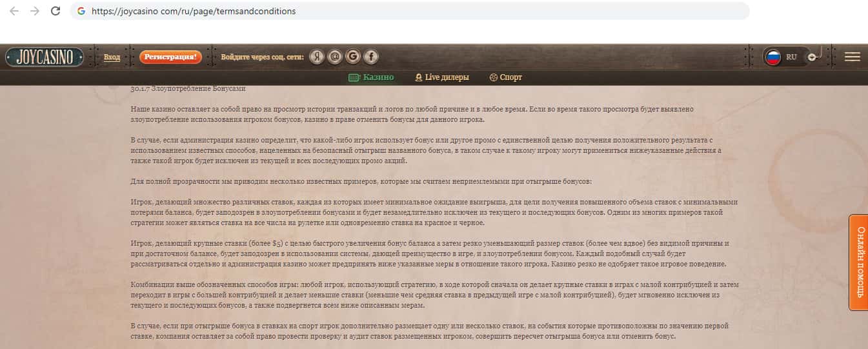Click the heading 30.1.7 Злоупотребление Бонусами
The image size is (868, 349).
(188, 88)
